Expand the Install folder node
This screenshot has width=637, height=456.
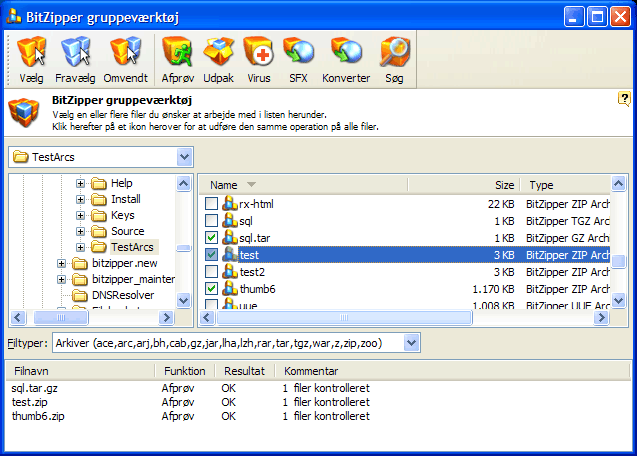tap(80, 199)
